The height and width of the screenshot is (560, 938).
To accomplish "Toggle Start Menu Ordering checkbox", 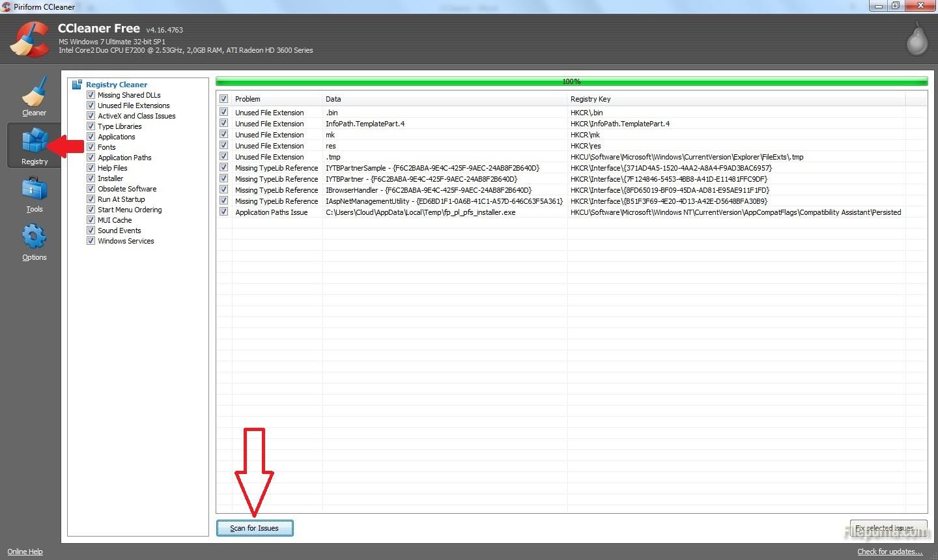I will (91, 210).
